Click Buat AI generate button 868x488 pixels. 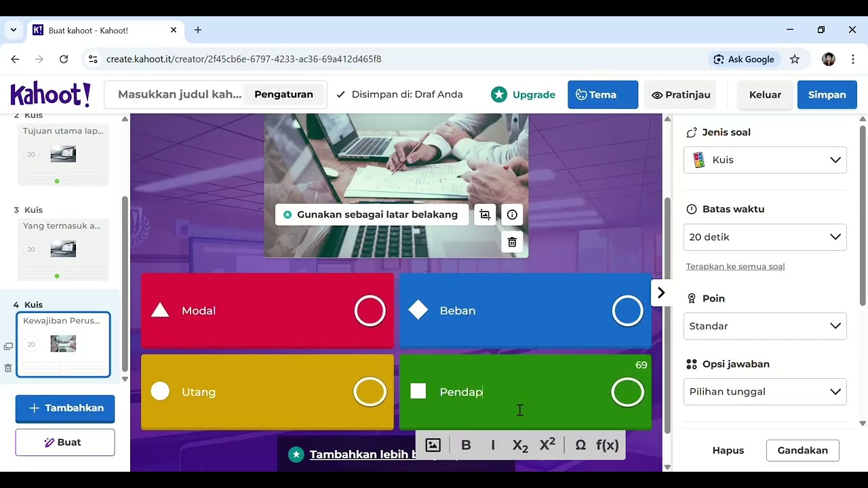[65, 443]
